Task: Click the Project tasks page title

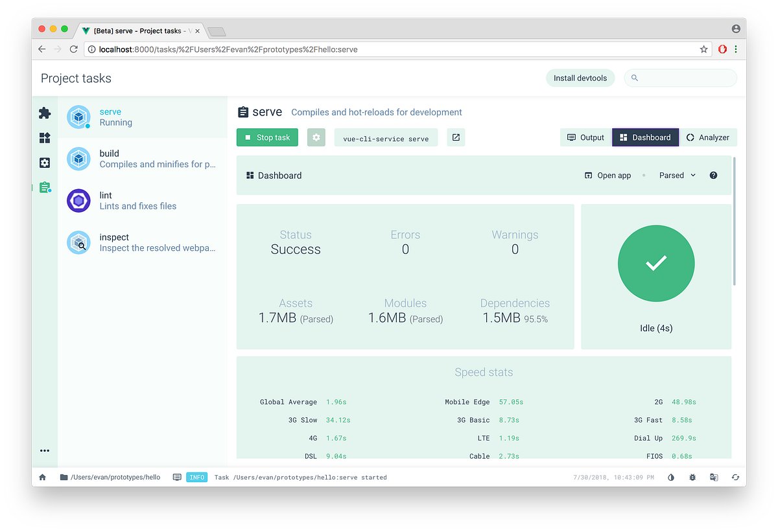Action: pyautogui.click(x=76, y=78)
